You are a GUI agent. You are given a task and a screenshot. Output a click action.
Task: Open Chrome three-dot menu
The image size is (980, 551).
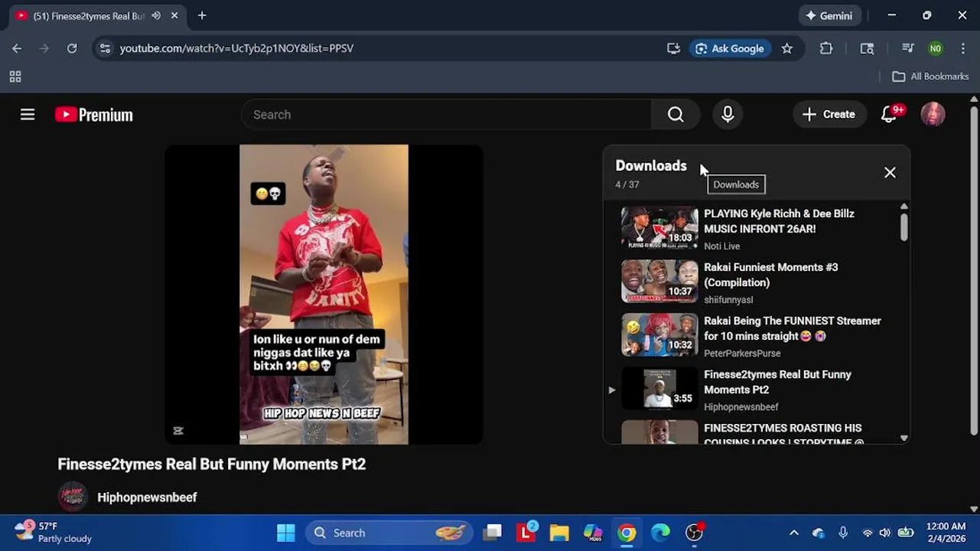(x=962, y=48)
